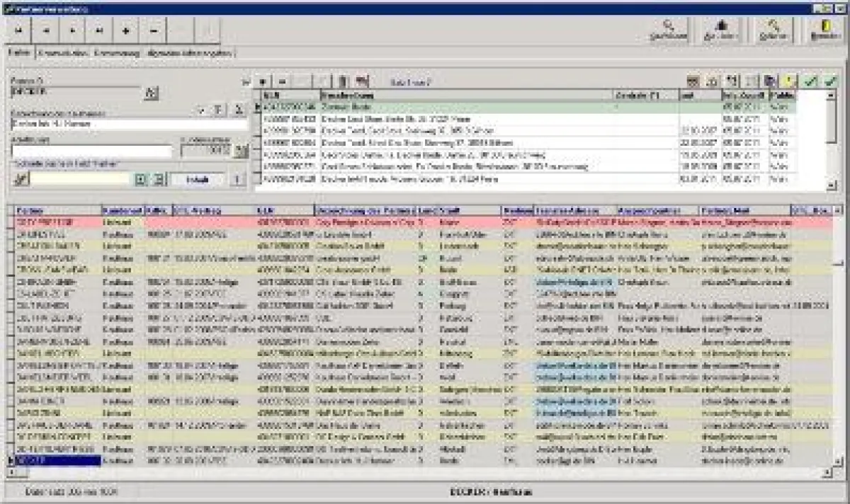Go to the previous record arrow
850x504 pixels.
(x=45, y=31)
